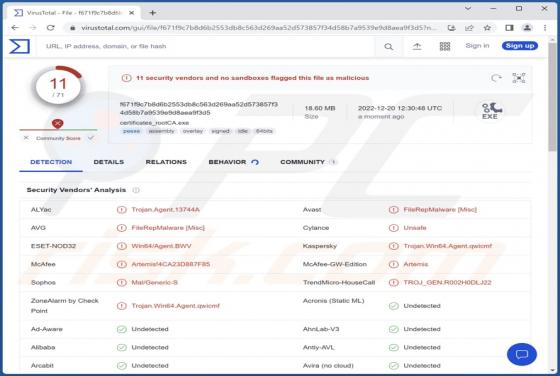Click the Sign in link

click(477, 46)
